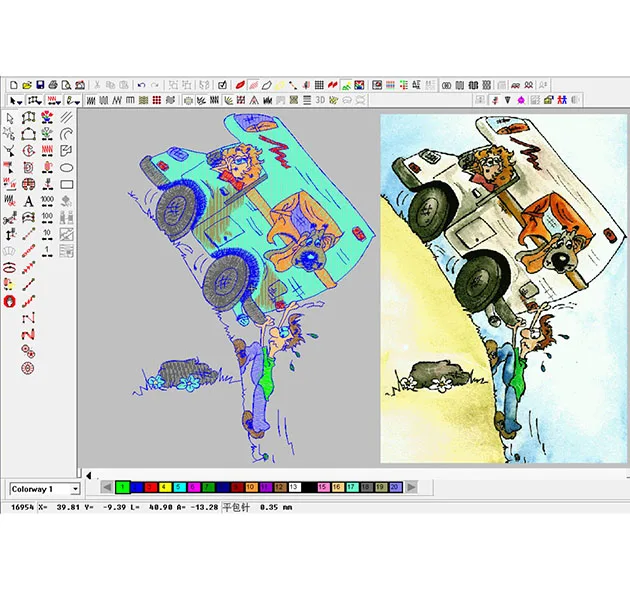Click the red lips fill icon
The height and width of the screenshot is (591, 630).
(x=240, y=85)
